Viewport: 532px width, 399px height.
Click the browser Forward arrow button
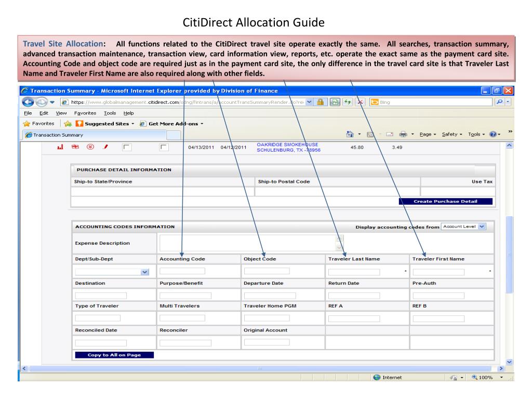[41, 102]
